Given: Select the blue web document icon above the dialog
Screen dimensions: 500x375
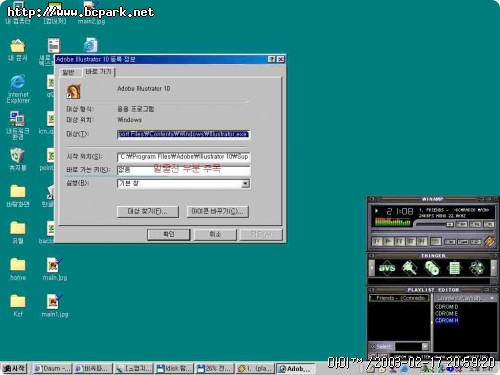Looking at the screenshot, I should click(x=90, y=45).
